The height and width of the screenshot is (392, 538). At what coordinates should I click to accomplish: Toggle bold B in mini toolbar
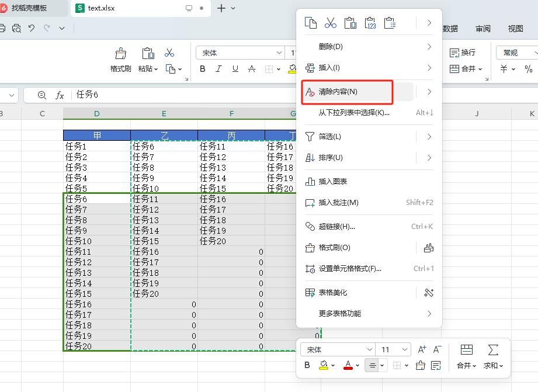tap(307, 365)
